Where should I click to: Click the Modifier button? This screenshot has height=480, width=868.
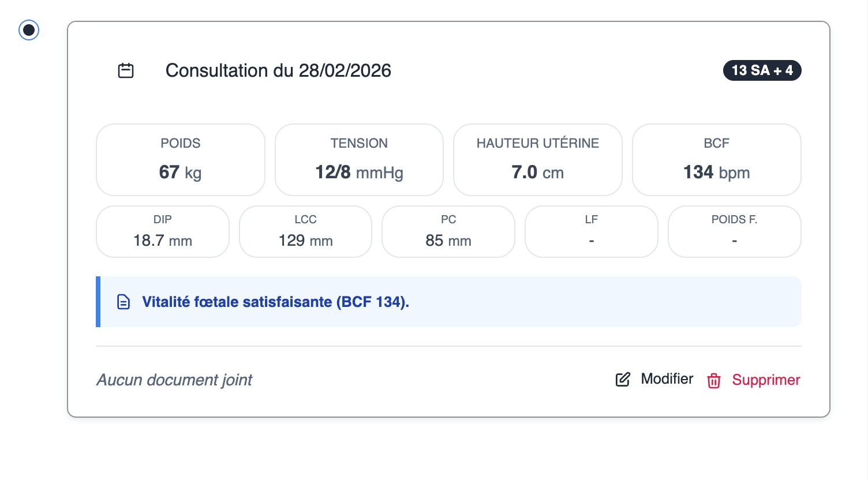[667, 379]
